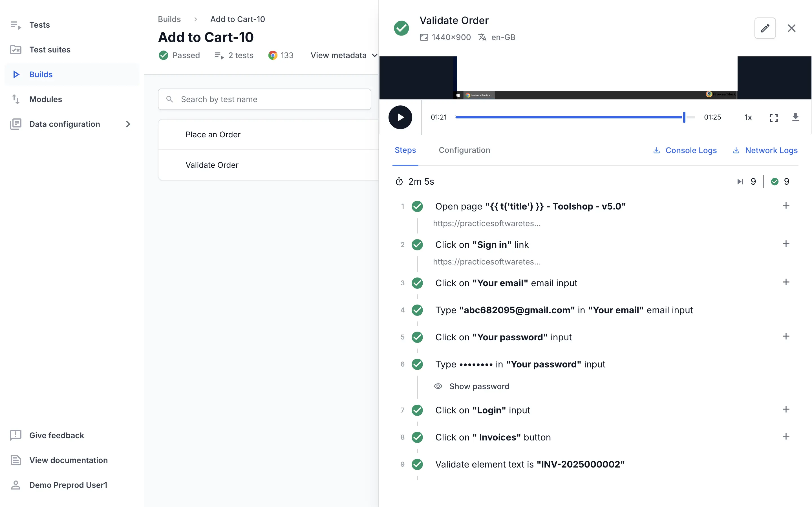Toggle Show password eye icon
The height and width of the screenshot is (507, 812).
tap(438, 386)
